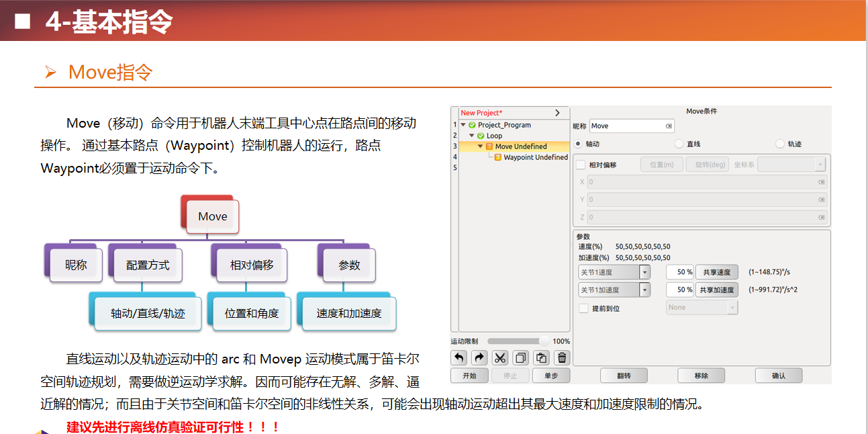
Task: Collapse the Move Undefined tree node
Action: [481, 146]
